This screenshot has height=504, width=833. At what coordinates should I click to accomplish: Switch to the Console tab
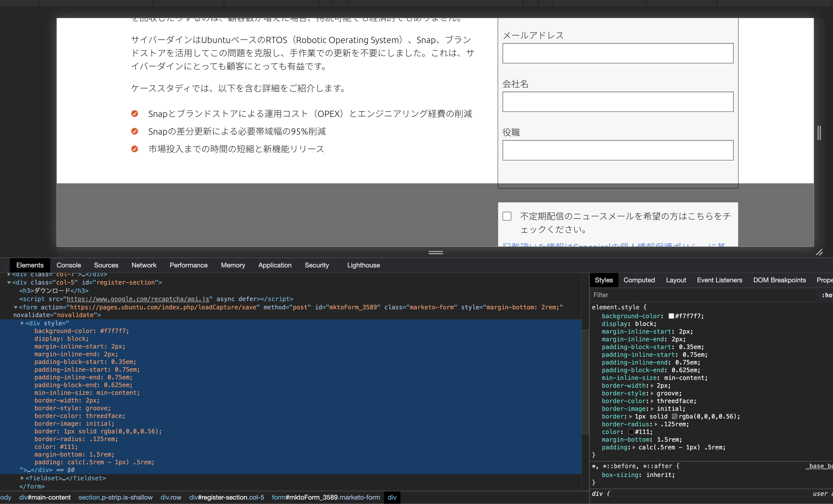pyautogui.click(x=69, y=265)
